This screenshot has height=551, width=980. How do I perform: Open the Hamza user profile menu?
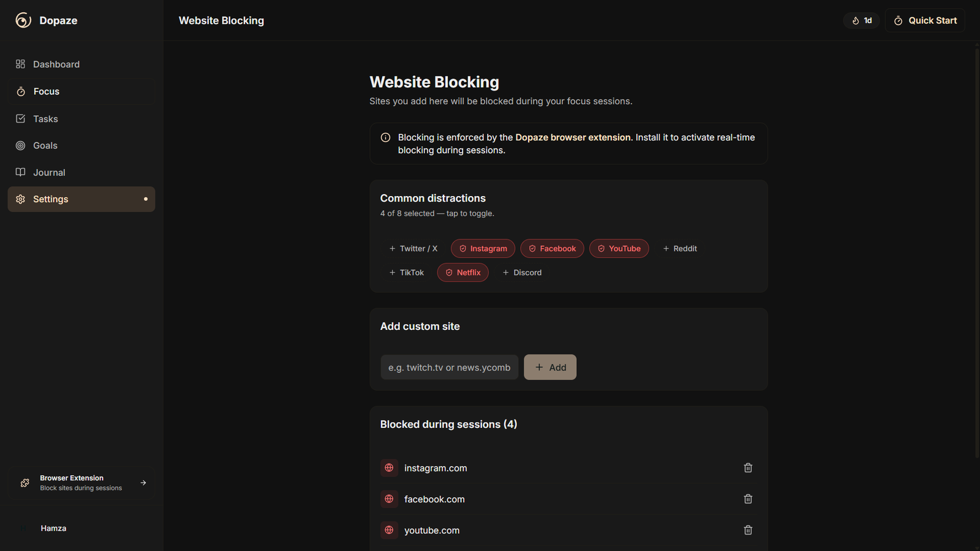53,528
